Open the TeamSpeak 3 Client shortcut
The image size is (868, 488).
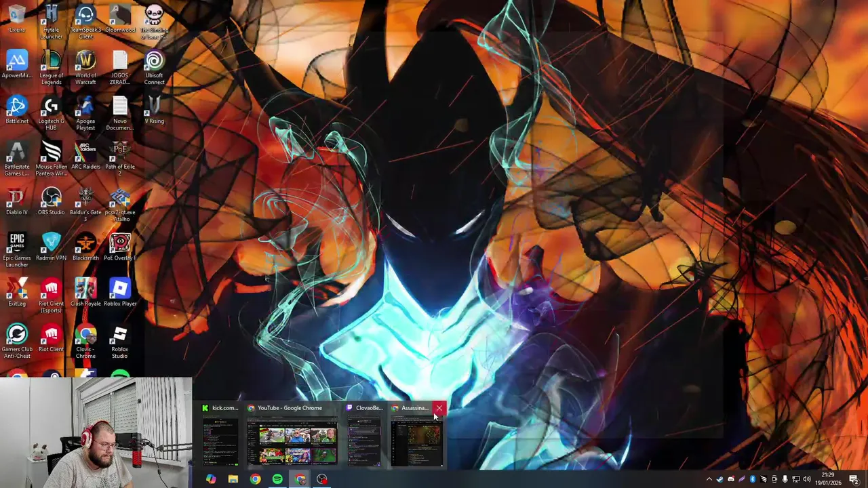(85, 20)
